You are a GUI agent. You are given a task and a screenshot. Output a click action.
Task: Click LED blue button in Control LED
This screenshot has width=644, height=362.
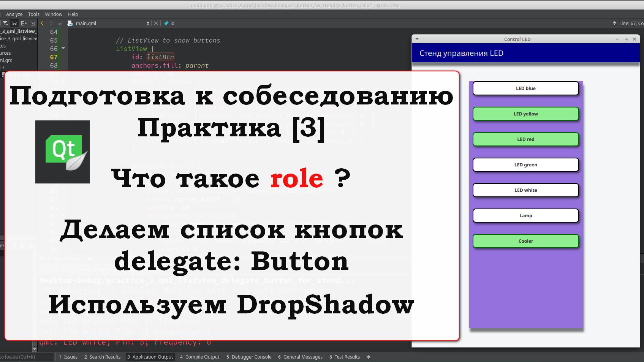click(x=526, y=89)
